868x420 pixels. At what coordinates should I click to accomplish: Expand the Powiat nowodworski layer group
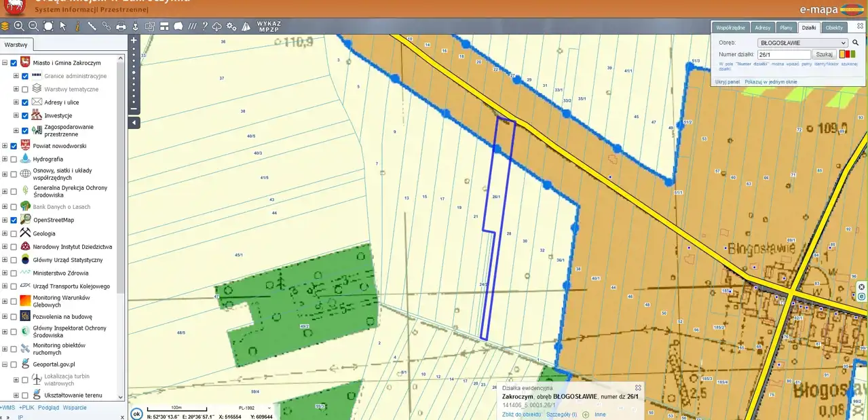tap(5, 146)
